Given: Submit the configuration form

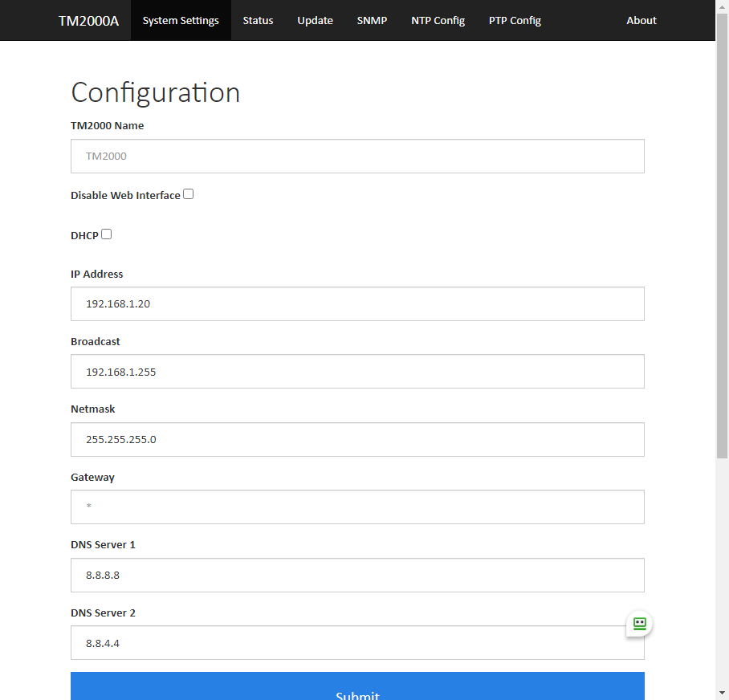Looking at the screenshot, I should click(x=357, y=686).
